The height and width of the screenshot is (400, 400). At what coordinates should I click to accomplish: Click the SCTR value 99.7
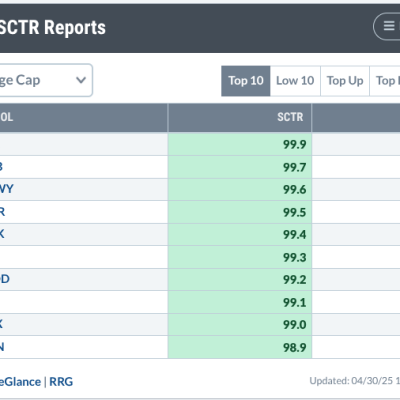(x=295, y=167)
